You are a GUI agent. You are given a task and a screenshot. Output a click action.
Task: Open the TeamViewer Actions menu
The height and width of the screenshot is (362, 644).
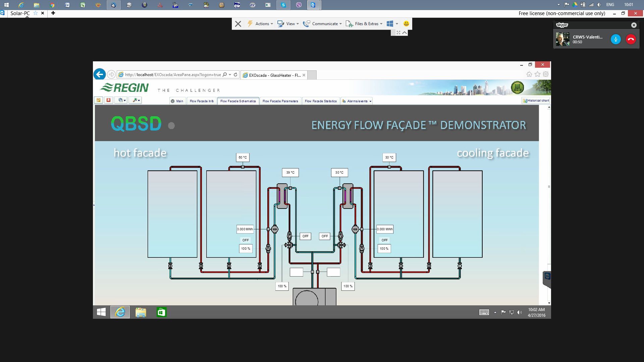click(260, 24)
